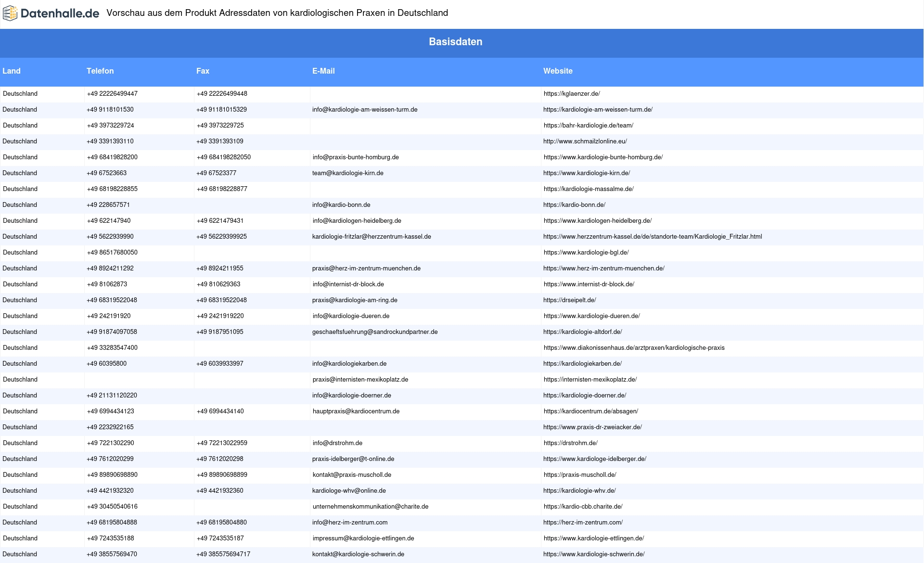Click the Telefon column header

[100, 71]
